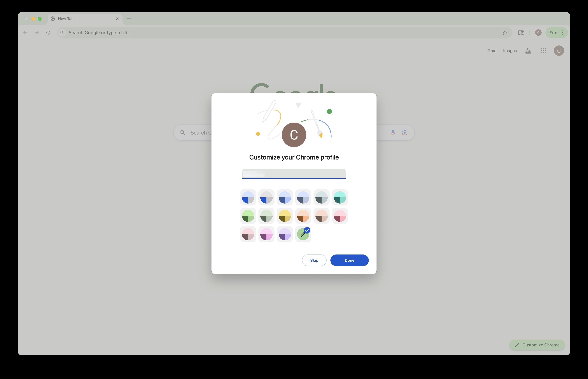
Task: Select the New Tab tab
Action: point(85,19)
